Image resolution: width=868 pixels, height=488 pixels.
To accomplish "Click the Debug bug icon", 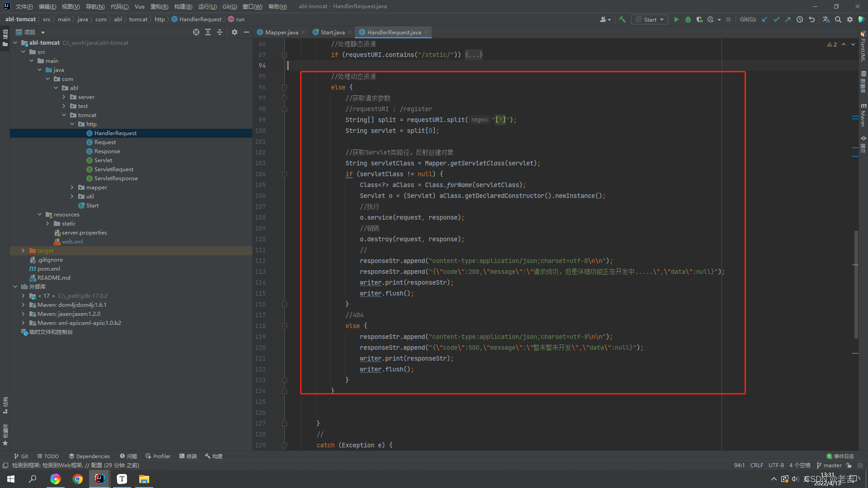I will 688,19.
